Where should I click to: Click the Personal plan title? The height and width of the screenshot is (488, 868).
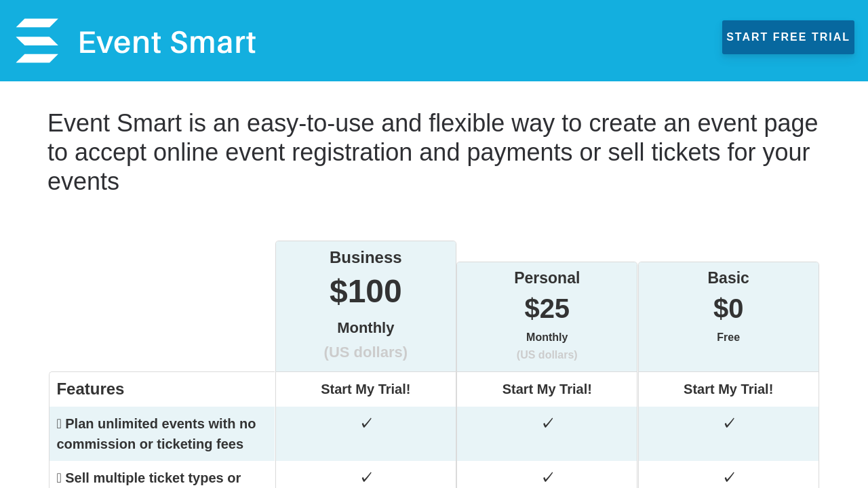click(547, 278)
